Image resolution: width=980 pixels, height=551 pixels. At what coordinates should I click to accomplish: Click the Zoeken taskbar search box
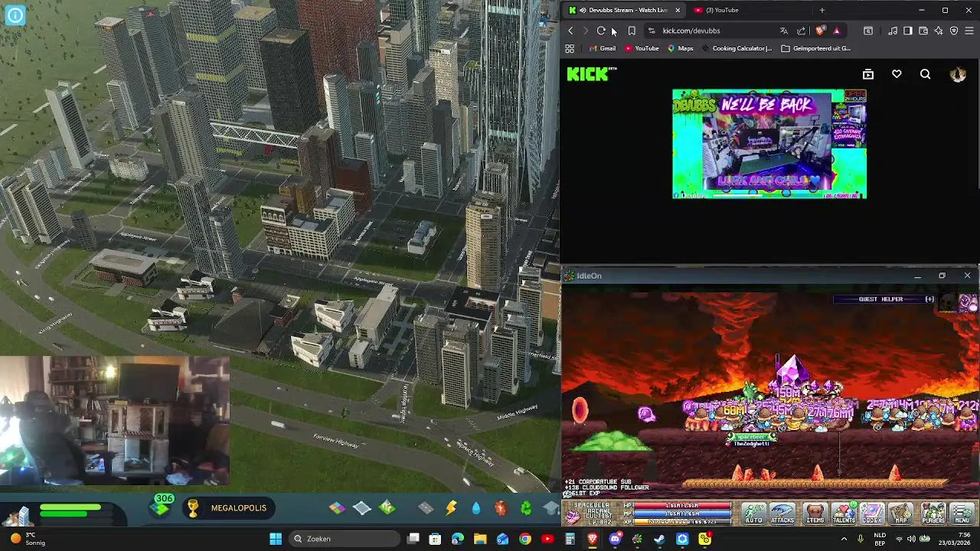(x=345, y=539)
